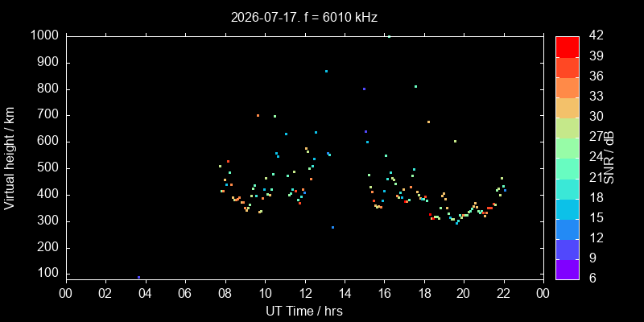644x322 pixels.
Task: Click the Virtual height / km axis label
Action: (x=10, y=158)
